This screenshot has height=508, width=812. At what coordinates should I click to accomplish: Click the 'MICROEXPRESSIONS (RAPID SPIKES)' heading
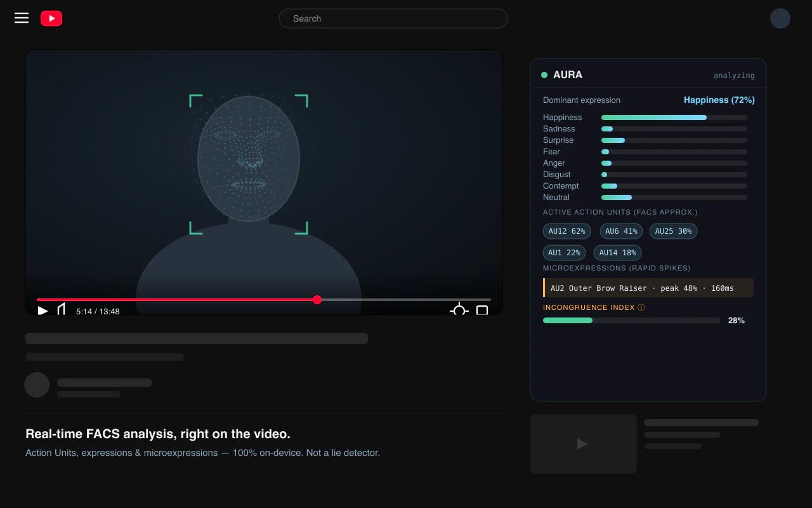617,268
